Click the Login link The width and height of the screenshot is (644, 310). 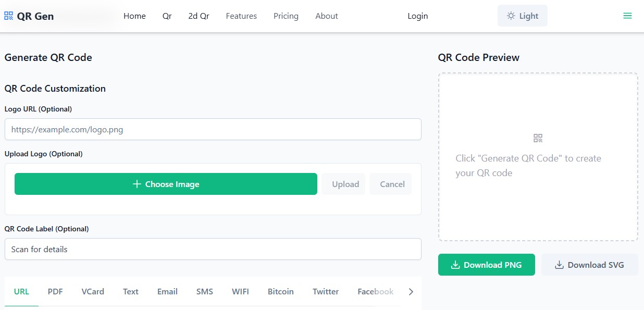pos(417,16)
